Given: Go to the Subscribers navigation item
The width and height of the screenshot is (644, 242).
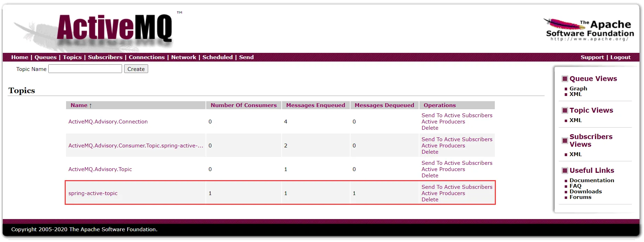Looking at the screenshot, I should 105,57.
